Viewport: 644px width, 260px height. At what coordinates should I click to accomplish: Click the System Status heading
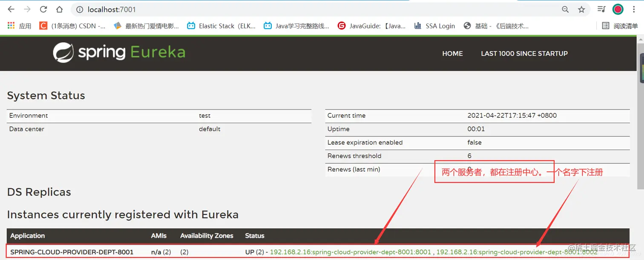46,95
